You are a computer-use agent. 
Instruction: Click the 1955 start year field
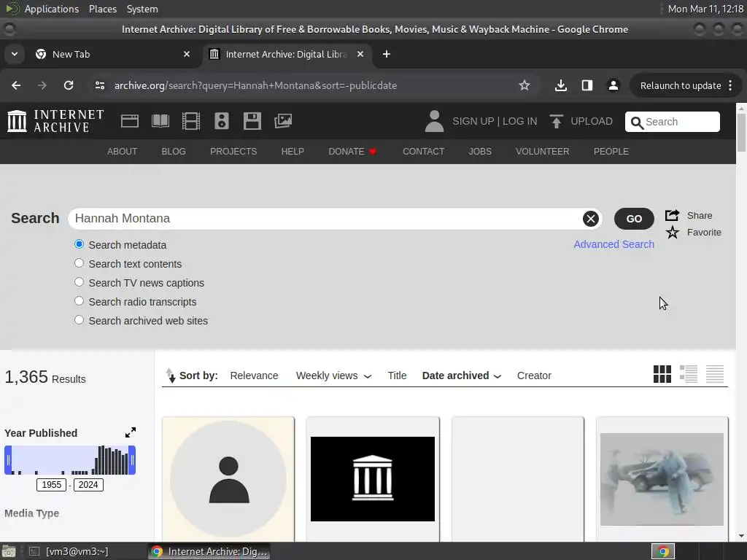click(52, 485)
